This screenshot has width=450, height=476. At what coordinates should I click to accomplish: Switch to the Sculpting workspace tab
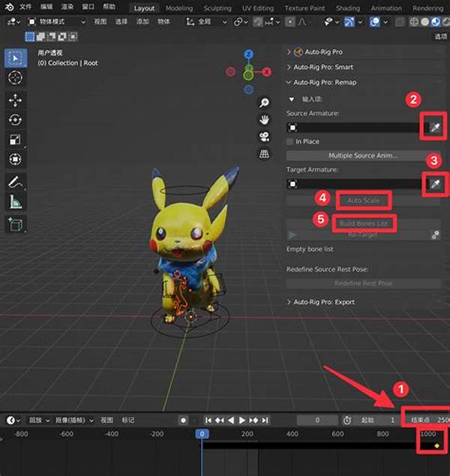pyautogui.click(x=217, y=8)
